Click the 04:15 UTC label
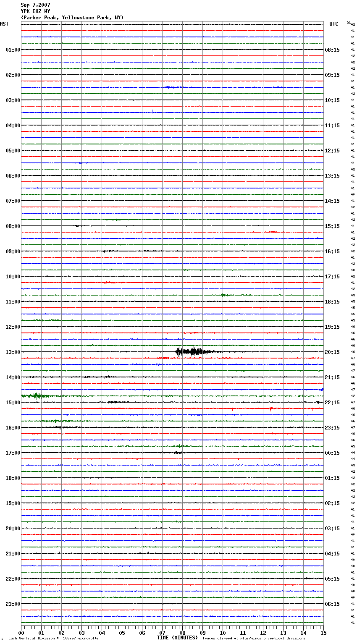Screen dimensions: 357x644 point(332,554)
